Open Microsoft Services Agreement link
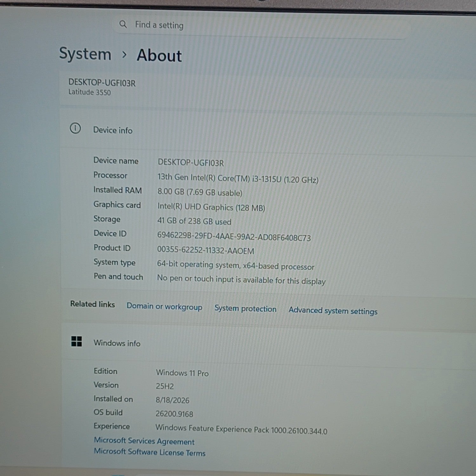Viewport: 476px width, 476px height. point(144,441)
